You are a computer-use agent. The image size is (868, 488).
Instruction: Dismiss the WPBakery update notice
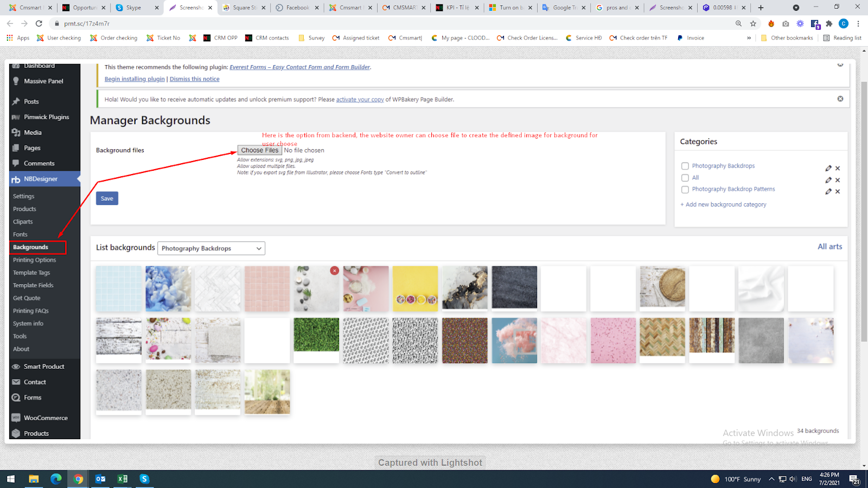click(840, 99)
